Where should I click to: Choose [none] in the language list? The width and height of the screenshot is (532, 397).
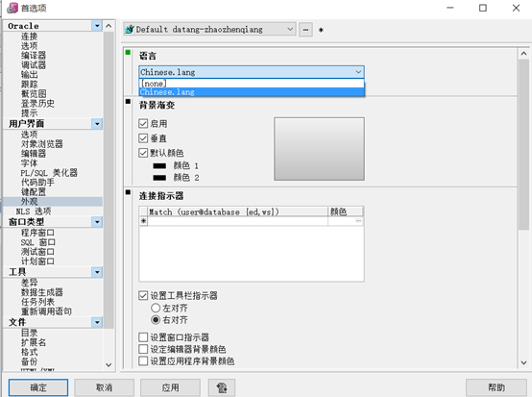[x=252, y=84]
